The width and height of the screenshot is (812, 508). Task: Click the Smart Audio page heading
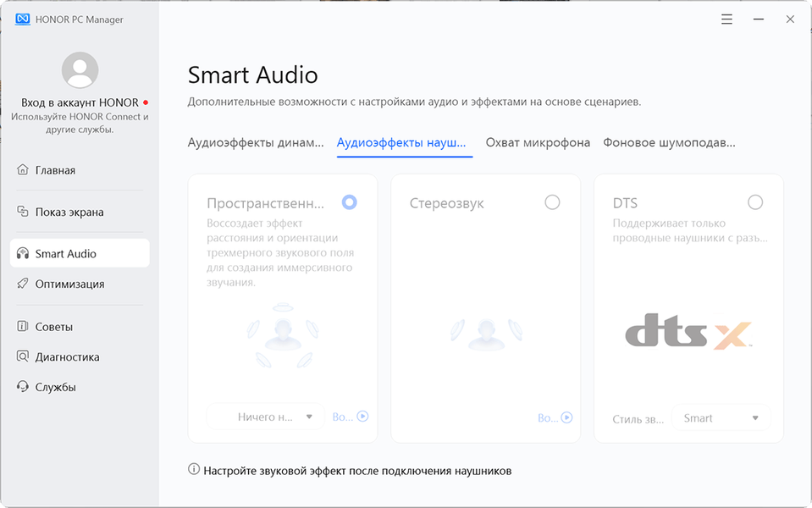click(x=252, y=75)
